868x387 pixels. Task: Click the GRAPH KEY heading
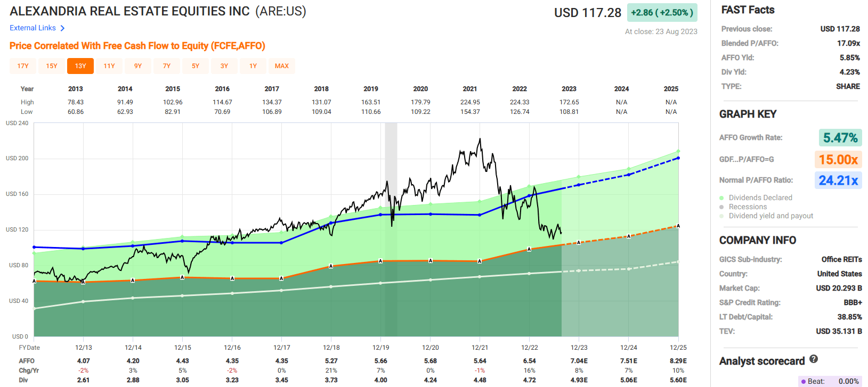coord(748,114)
